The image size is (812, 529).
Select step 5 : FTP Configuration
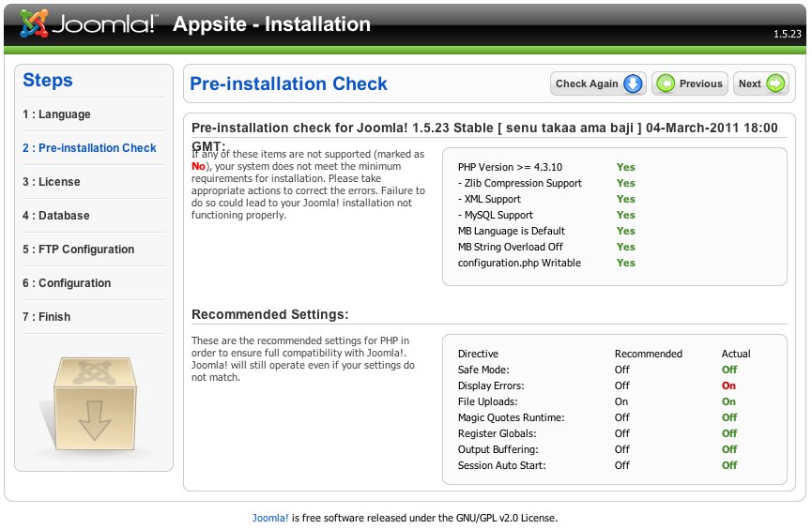pos(78,249)
